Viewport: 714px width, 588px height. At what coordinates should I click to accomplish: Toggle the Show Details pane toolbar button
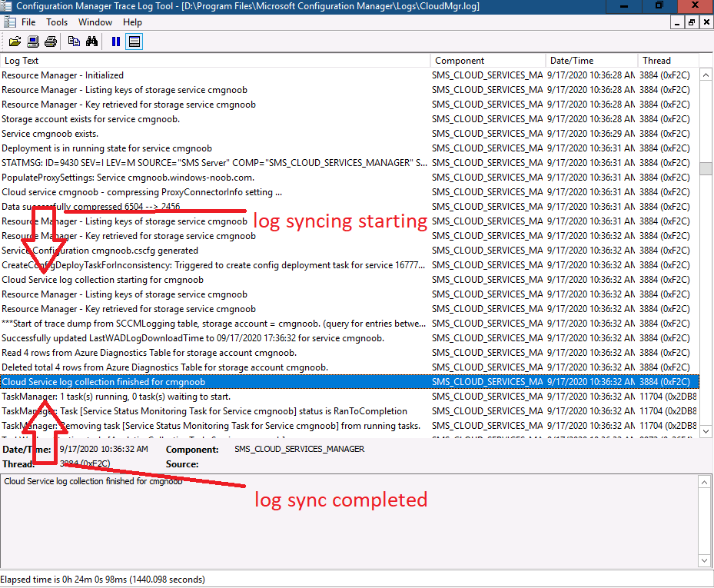134,42
